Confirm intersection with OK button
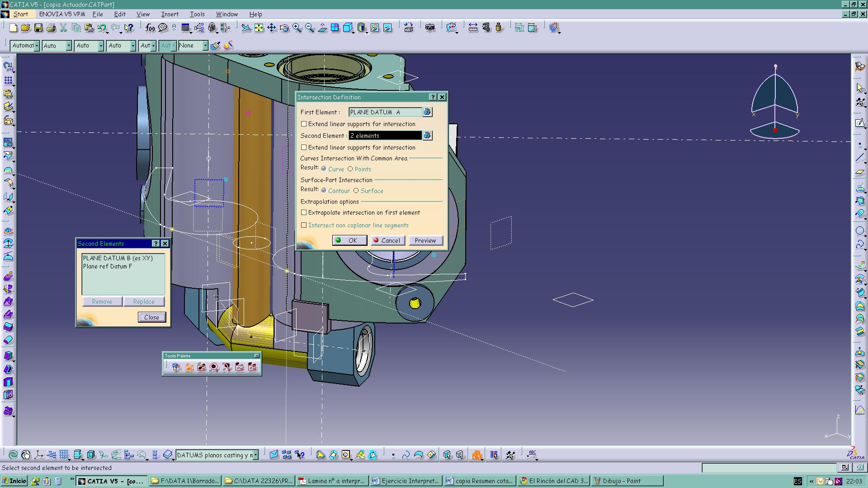Viewport: 868px width, 488px height. coord(349,240)
